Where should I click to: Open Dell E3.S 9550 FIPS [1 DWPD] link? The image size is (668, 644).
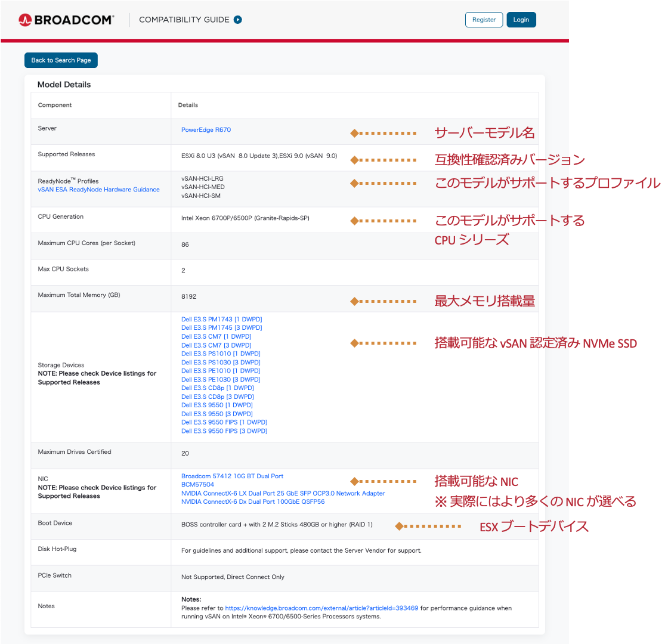tap(224, 422)
